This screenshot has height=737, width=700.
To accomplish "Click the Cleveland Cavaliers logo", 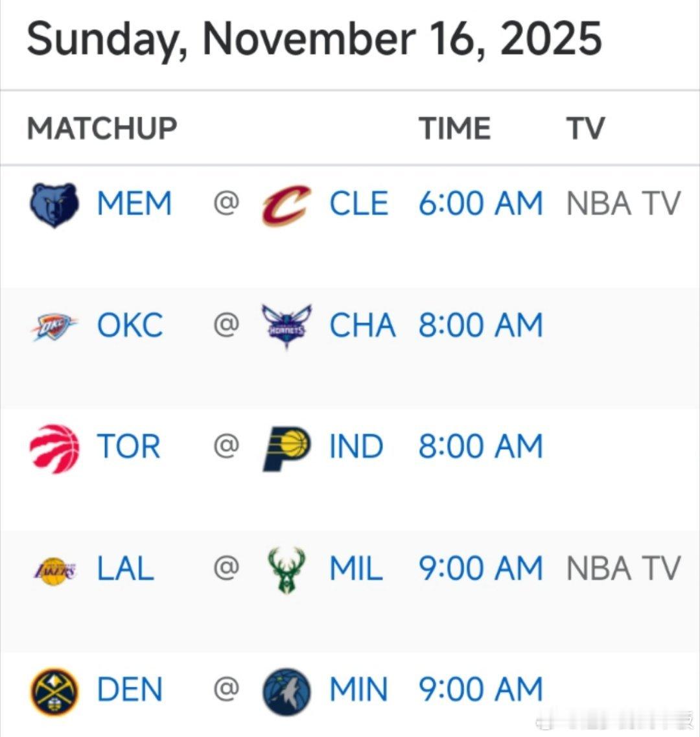I will coord(286,205).
